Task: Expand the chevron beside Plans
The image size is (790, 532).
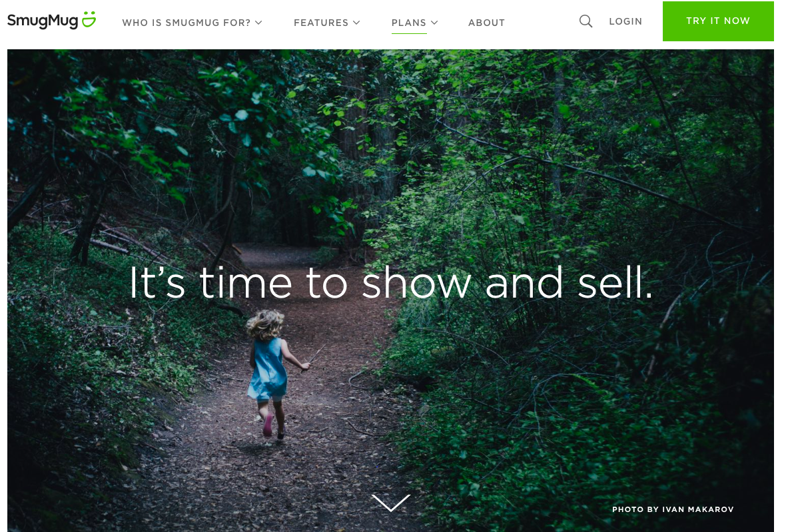Action: pos(434,23)
